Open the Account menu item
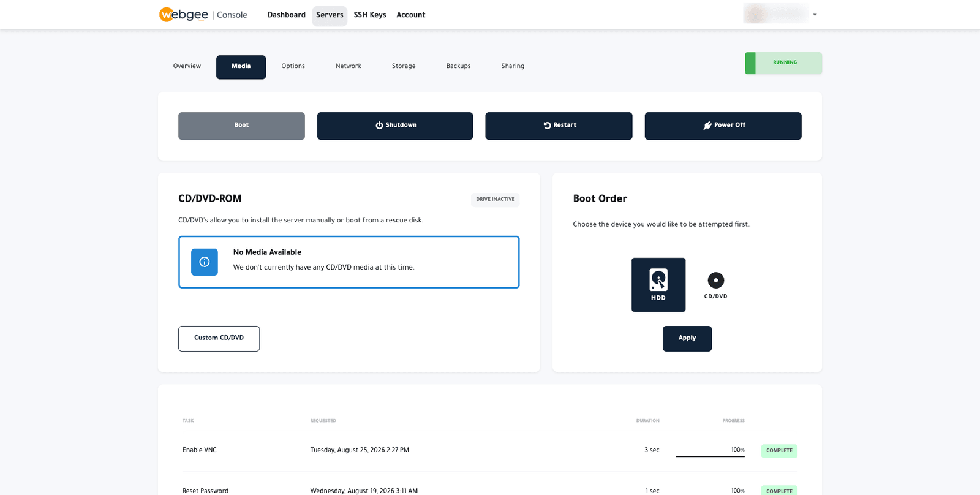Image resolution: width=980 pixels, height=495 pixels. (x=411, y=15)
